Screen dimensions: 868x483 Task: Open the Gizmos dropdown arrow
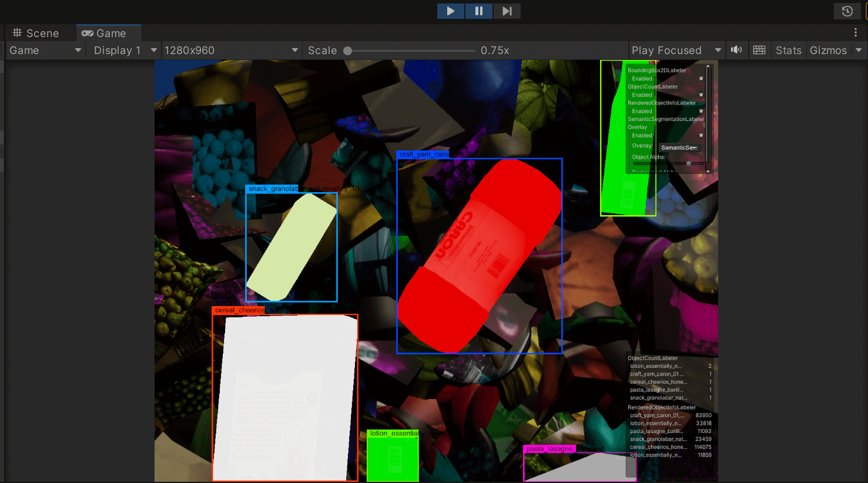click(859, 51)
